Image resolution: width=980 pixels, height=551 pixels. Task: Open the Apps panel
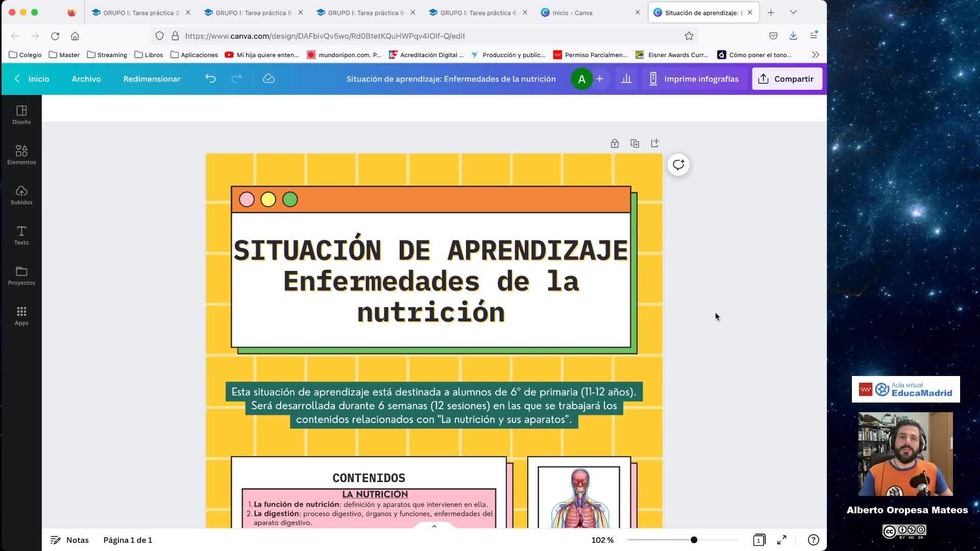point(21,315)
